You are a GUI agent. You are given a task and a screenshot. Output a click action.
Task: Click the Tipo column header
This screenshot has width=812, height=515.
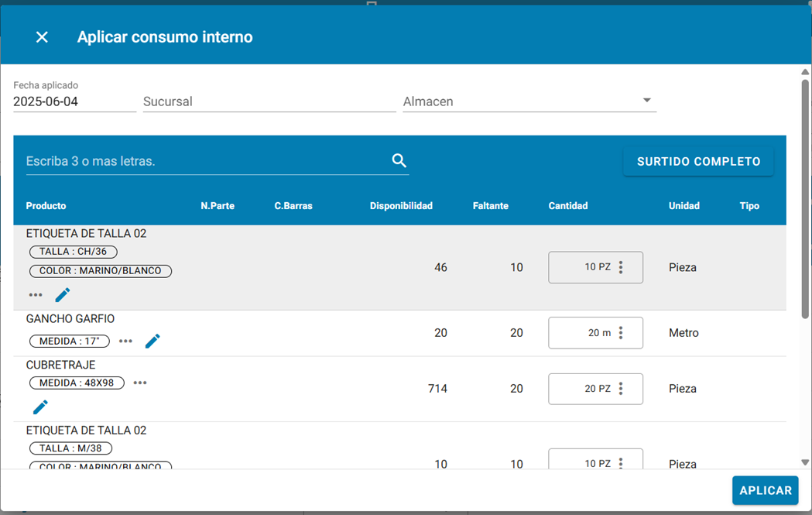click(749, 206)
